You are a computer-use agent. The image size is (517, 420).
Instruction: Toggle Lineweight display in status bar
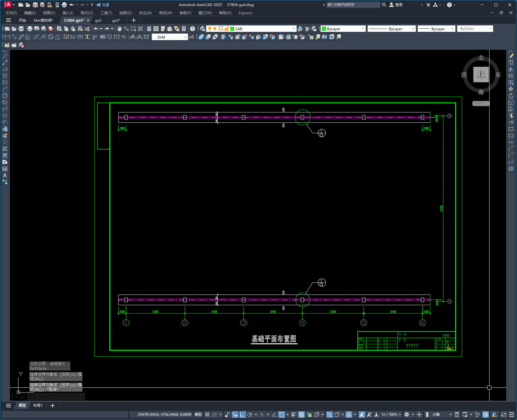[294, 415]
